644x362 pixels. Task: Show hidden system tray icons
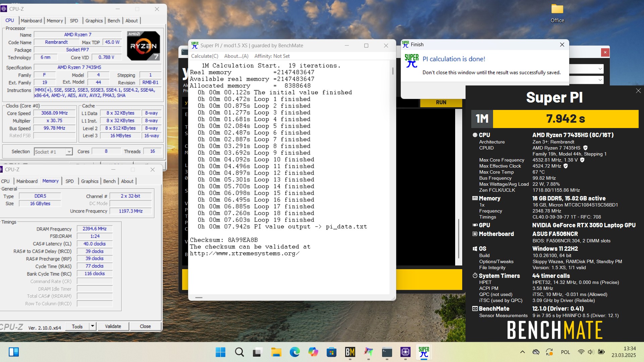point(522,352)
